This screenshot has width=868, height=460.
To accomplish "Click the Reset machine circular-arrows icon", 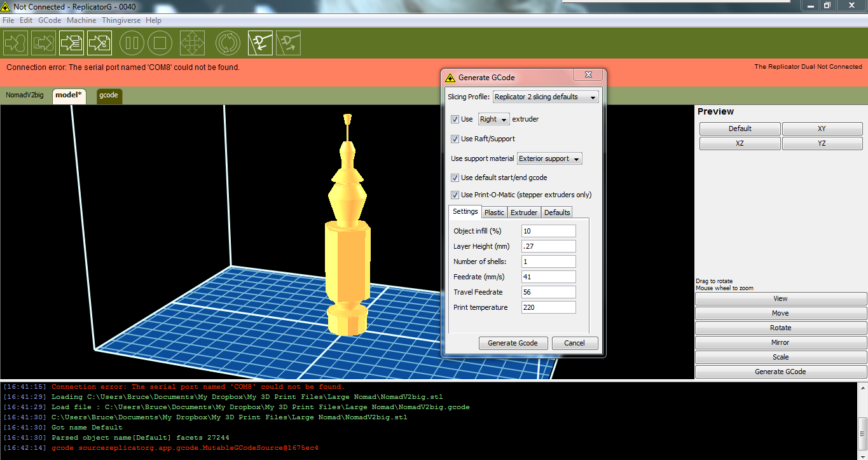I will [228, 43].
